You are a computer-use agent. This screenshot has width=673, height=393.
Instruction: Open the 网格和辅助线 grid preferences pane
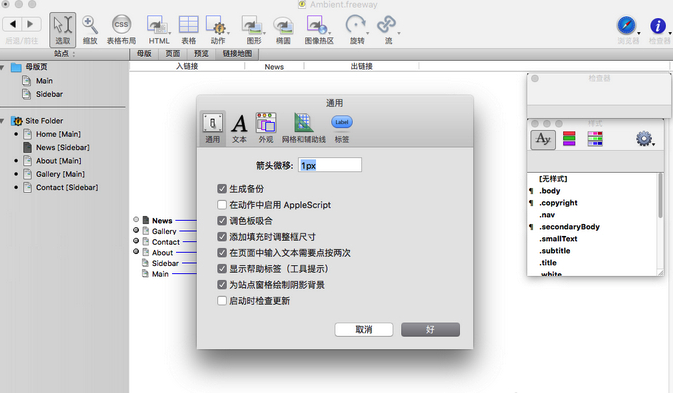point(303,128)
